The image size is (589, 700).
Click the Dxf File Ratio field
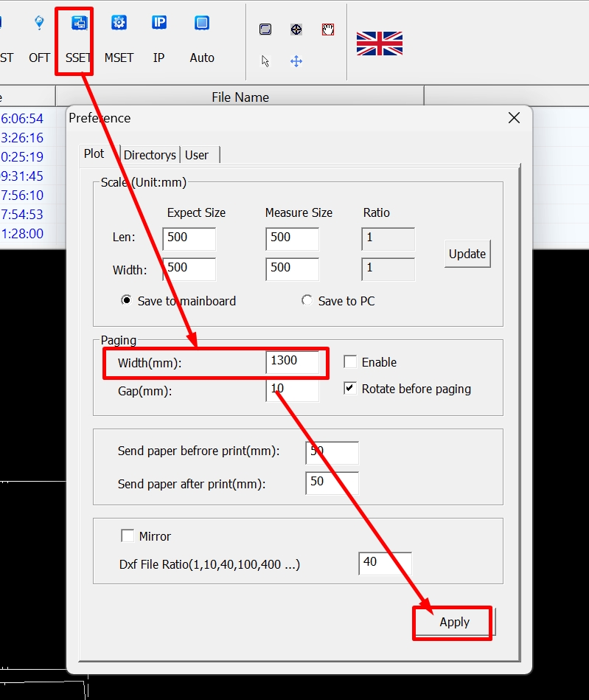coord(385,563)
